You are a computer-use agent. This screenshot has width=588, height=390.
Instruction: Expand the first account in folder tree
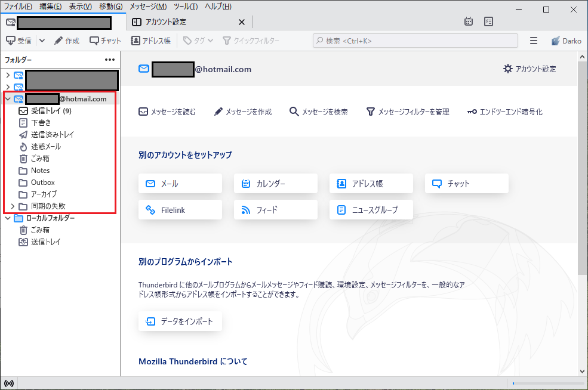8,75
